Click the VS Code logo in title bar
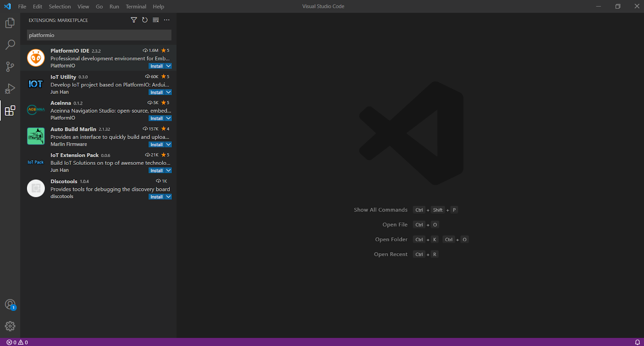The height and width of the screenshot is (346, 644). coord(8,6)
